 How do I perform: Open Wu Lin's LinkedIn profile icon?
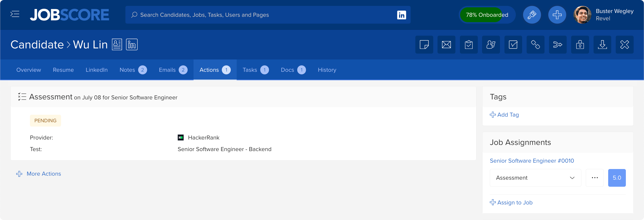click(132, 45)
